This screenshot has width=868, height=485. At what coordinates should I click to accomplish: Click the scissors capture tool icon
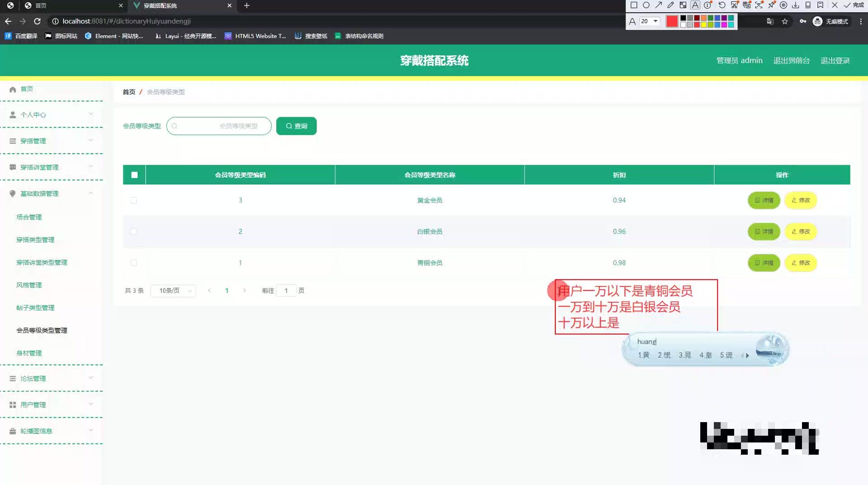[x=735, y=5]
